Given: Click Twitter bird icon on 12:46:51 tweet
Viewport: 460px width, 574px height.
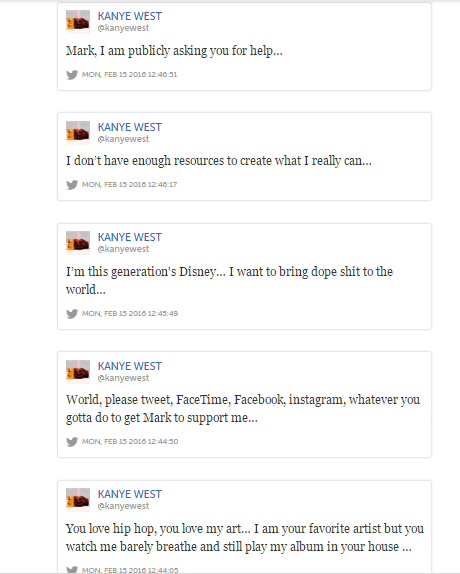Looking at the screenshot, I should [72, 75].
